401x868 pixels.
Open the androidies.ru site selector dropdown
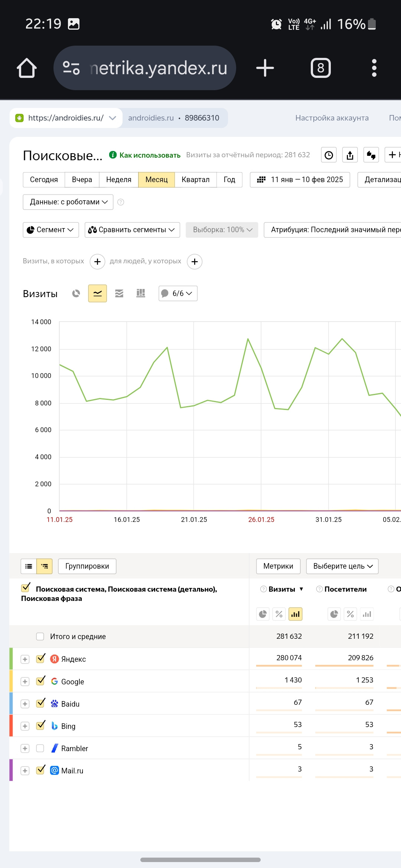[66, 118]
